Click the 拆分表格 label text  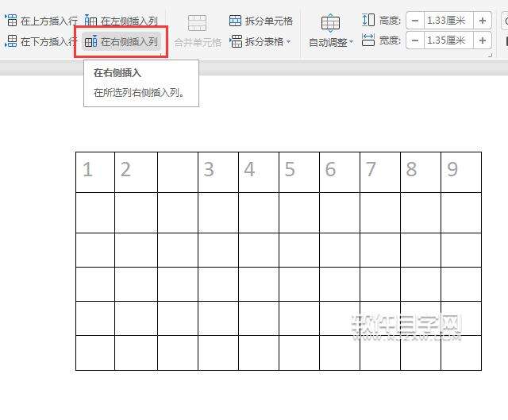[264, 41]
